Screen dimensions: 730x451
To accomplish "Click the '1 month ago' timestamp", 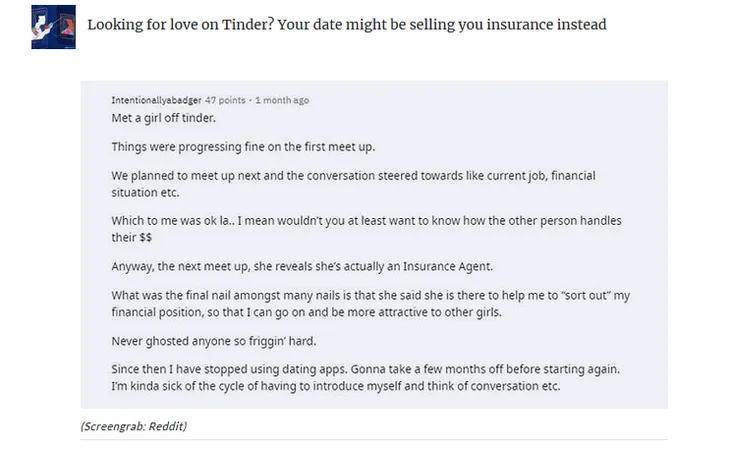I will (x=282, y=100).
